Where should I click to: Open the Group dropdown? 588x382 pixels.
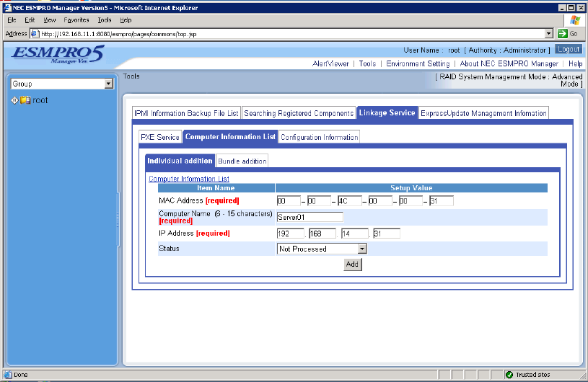(109, 84)
